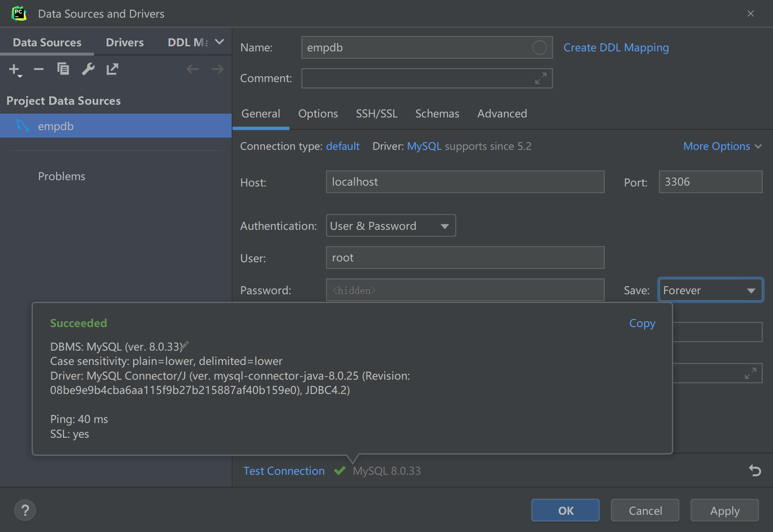The image size is (773, 532).
Task: Click the color circle in Name field
Action: tap(539, 48)
